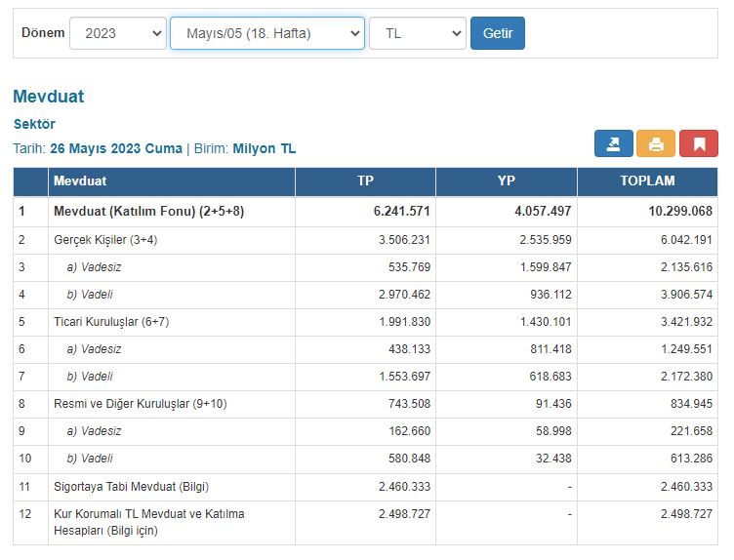734x560 pixels.
Task: Select the TP column header
Action: 366,181
